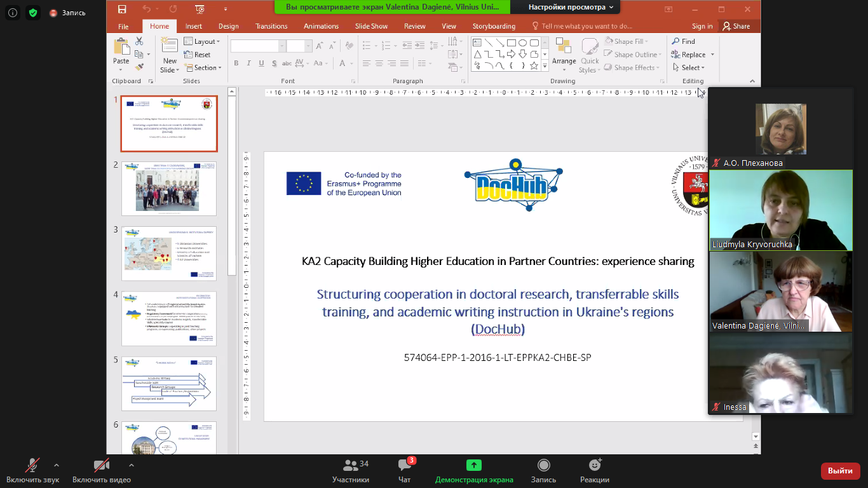Start slide show from beginning icon
Viewport: 868px width, 488px height.
[201, 9]
